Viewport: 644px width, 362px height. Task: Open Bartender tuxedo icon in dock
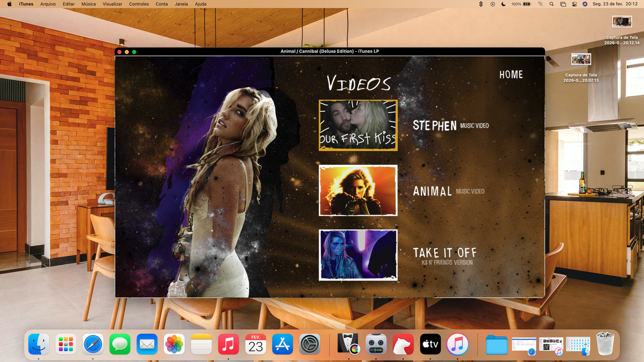click(349, 344)
